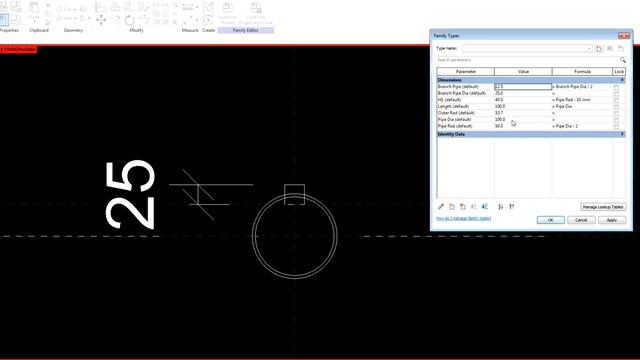Toggle Lock checkbox for Length row

click(x=616, y=107)
